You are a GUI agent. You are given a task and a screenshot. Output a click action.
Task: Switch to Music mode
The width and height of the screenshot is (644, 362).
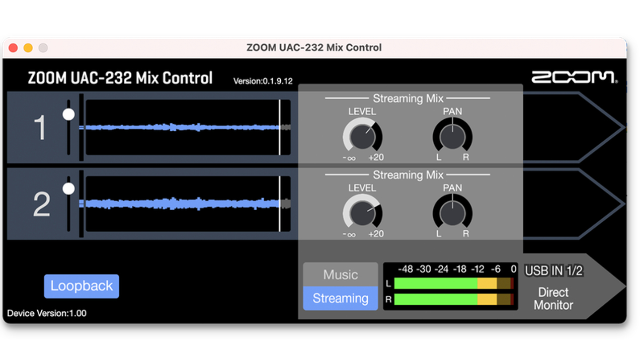point(340,275)
